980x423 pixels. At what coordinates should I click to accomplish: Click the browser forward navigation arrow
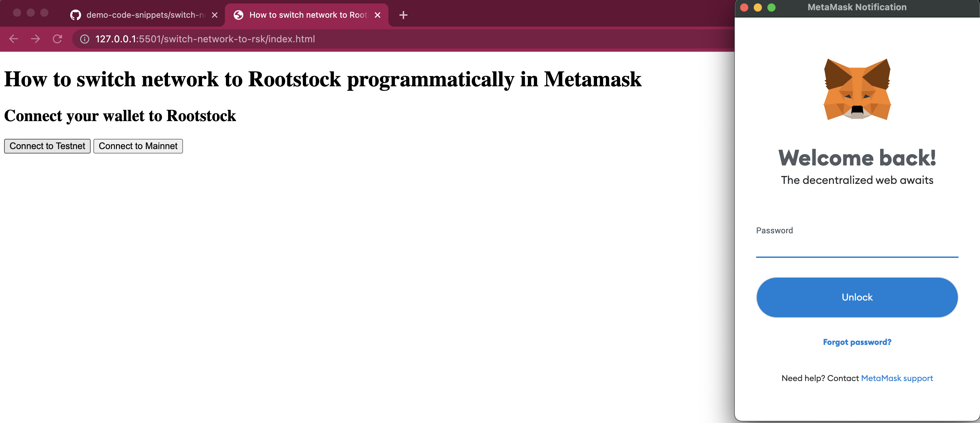pos(36,39)
